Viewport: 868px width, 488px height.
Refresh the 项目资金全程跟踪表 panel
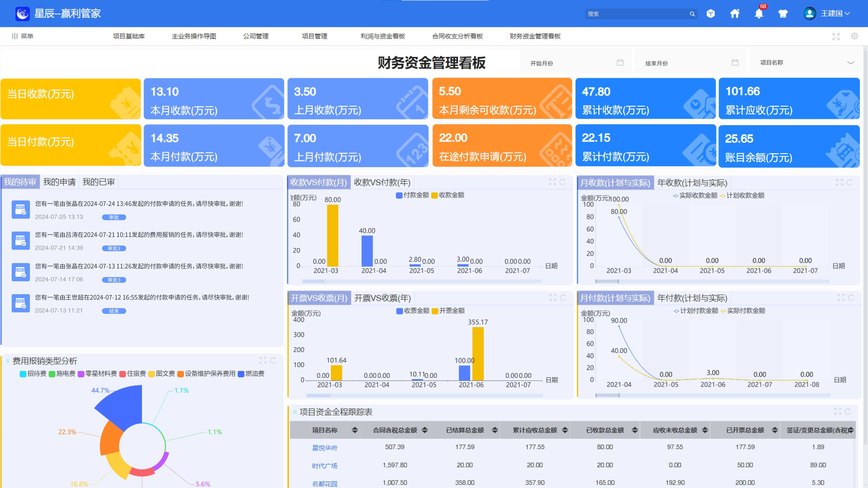(848, 411)
